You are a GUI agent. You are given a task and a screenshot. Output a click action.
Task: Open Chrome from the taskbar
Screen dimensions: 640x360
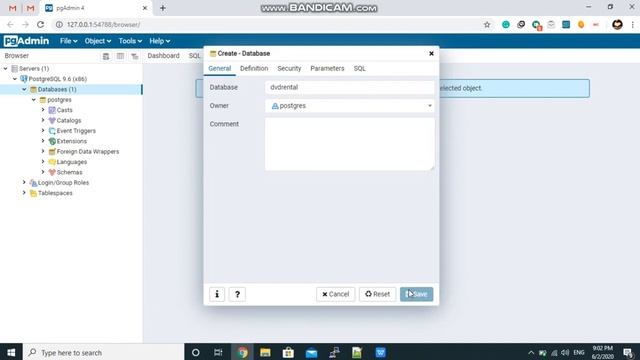pyautogui.click(x=243, y=352)
